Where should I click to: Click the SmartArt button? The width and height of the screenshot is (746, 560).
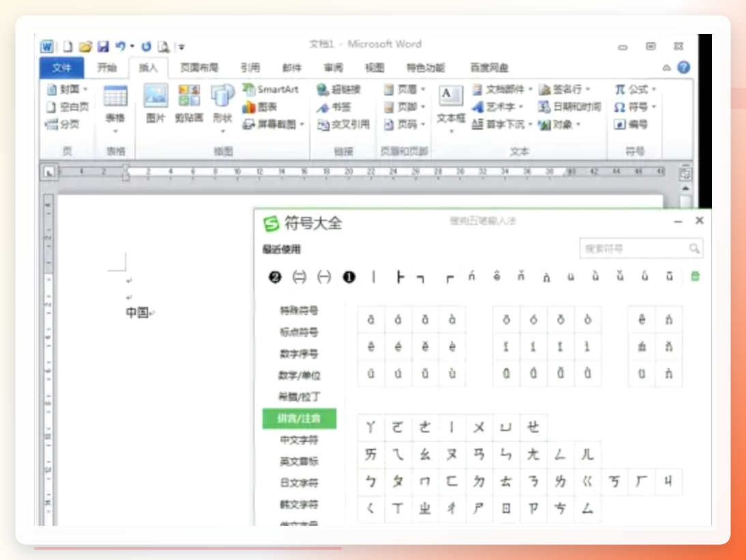pyautogui.click(x=271, y=89)
